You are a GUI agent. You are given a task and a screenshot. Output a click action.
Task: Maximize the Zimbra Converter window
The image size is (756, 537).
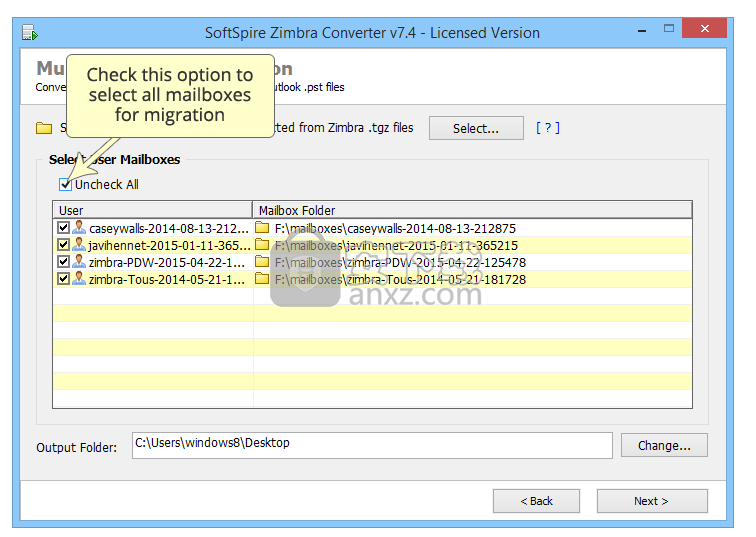click(669, 29)
